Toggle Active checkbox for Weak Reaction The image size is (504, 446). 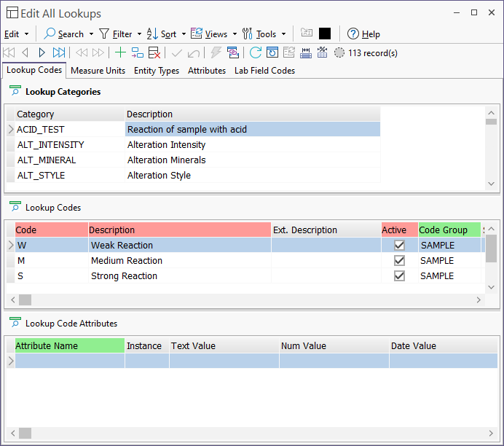pyautogui.click(x=399, y=246)
